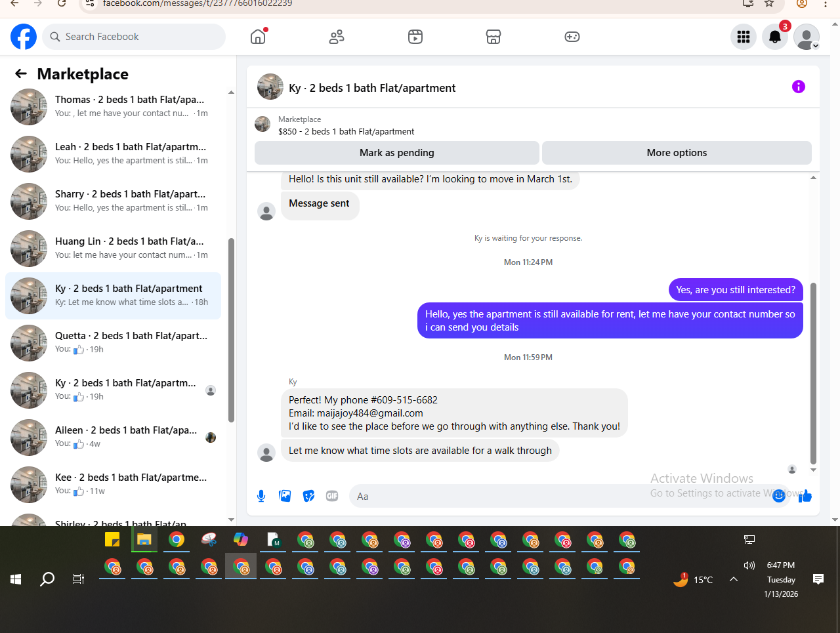Viewport: 840px width, 633px height.
Task: Show hidden tray icons chevron
Action: click(734, 579)
